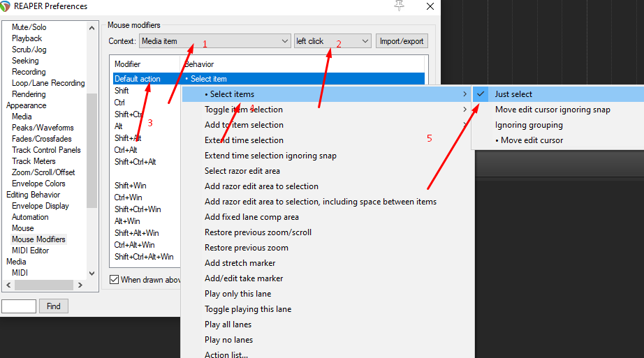Open Fades/Crossfades preferences page

pos(41,139)
